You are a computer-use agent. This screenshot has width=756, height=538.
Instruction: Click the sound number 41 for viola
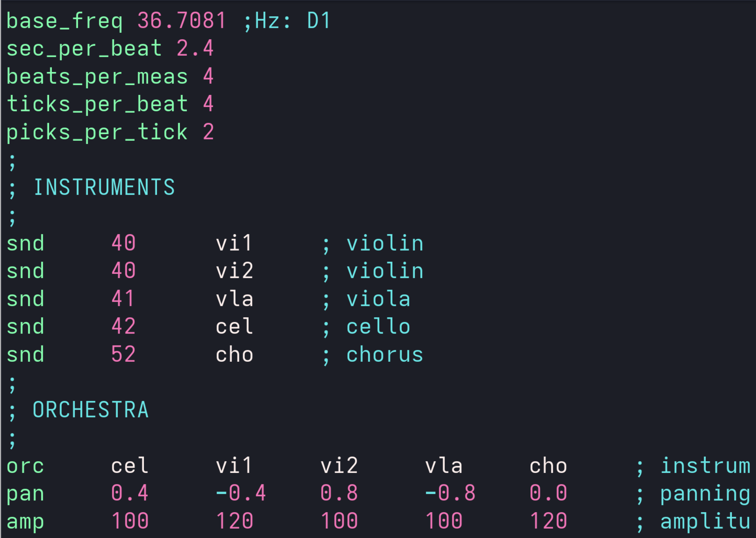click(123, 299)
